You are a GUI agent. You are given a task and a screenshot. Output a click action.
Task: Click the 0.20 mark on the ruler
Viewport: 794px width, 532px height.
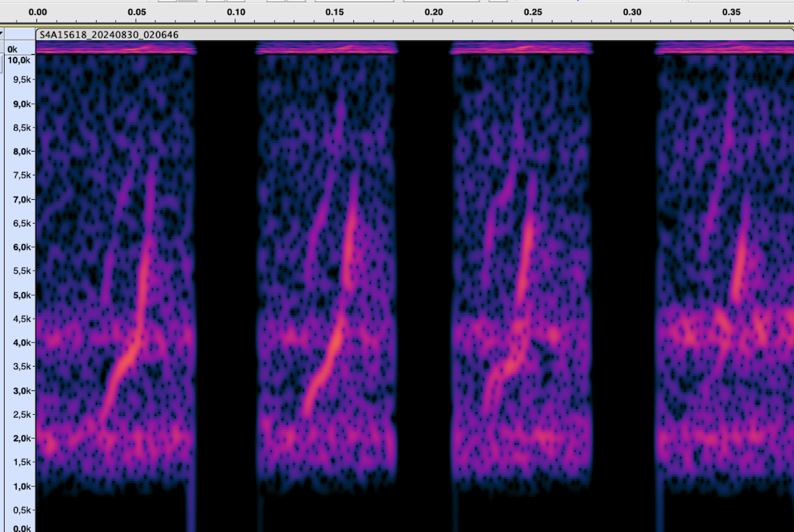[433, 12]
